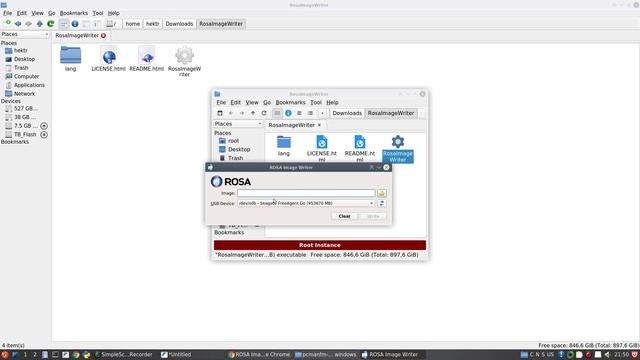Switch to detailed list view in hektr window toolbar
This screenshot has width=640, height=360.
pos(97,24)
